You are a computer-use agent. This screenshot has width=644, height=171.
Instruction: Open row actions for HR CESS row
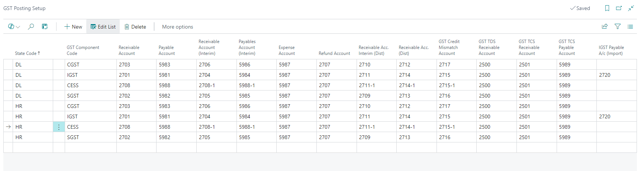[x=59, y=127]
